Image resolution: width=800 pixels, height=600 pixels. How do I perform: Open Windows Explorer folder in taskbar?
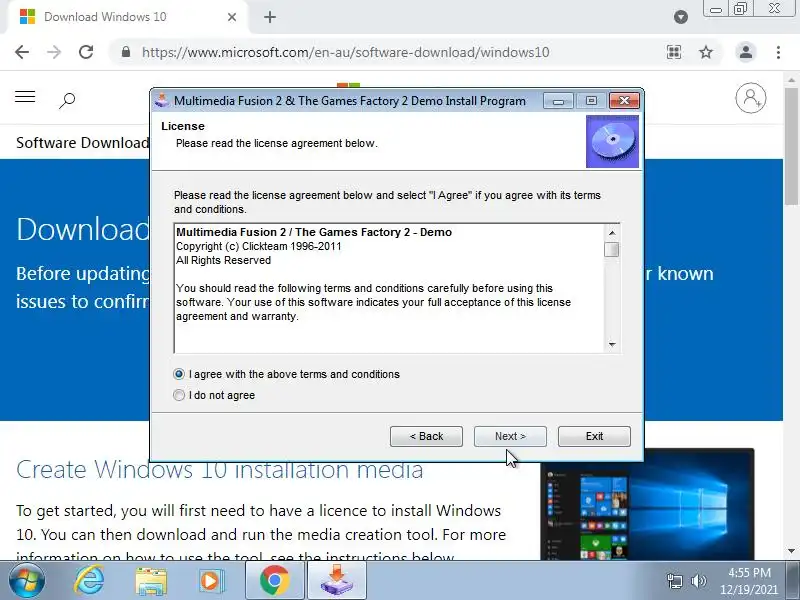click(x=151, y=582)
